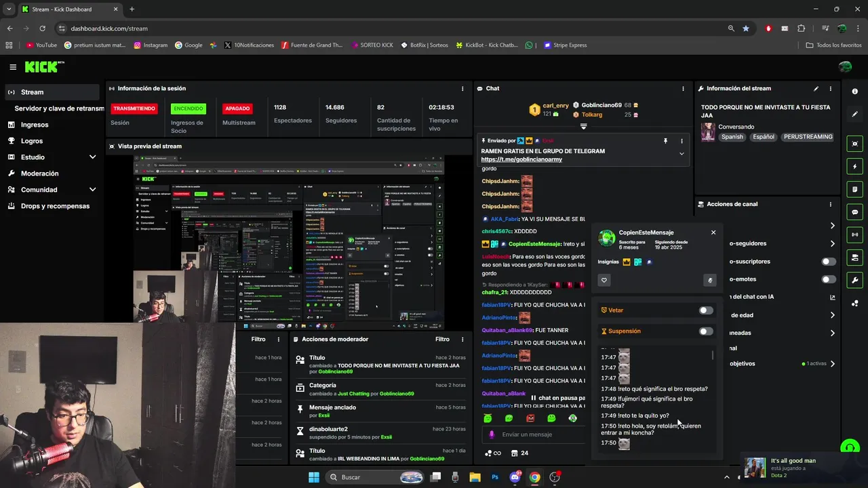Screen dimensions: 868x488
Task: Open Photoshop from the taskbar
Action: pyautogui.click(x=495, y=477)
